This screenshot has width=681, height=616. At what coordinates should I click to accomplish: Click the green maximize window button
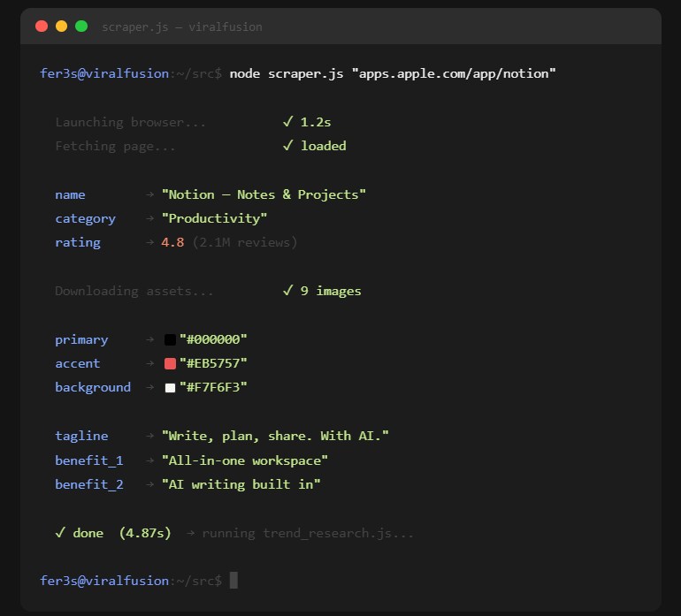click(81, 27)
